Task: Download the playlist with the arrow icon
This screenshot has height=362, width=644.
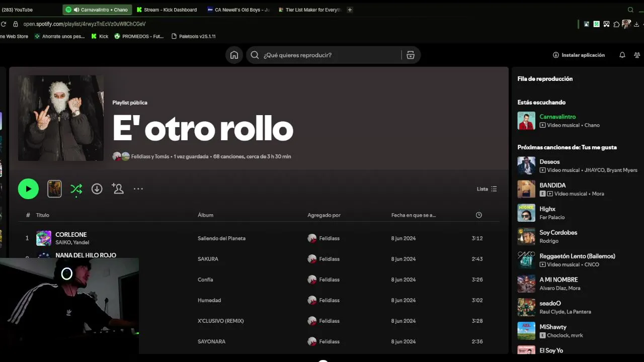Action: [x=97, y=189]
